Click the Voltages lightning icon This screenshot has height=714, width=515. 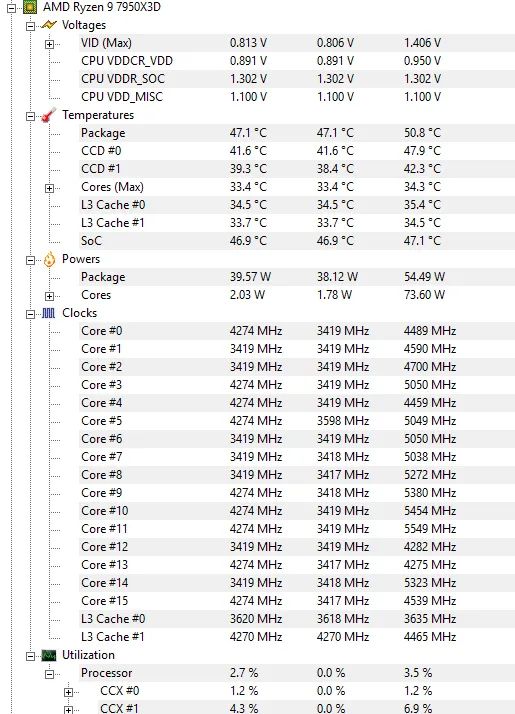[x=49, y=25]
